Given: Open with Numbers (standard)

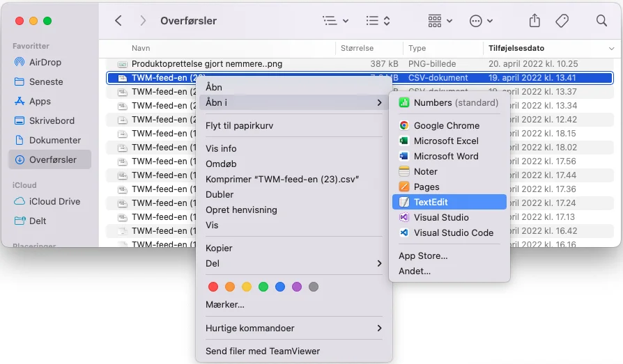Looking at the screenshot, I should (x=449, y=103).
